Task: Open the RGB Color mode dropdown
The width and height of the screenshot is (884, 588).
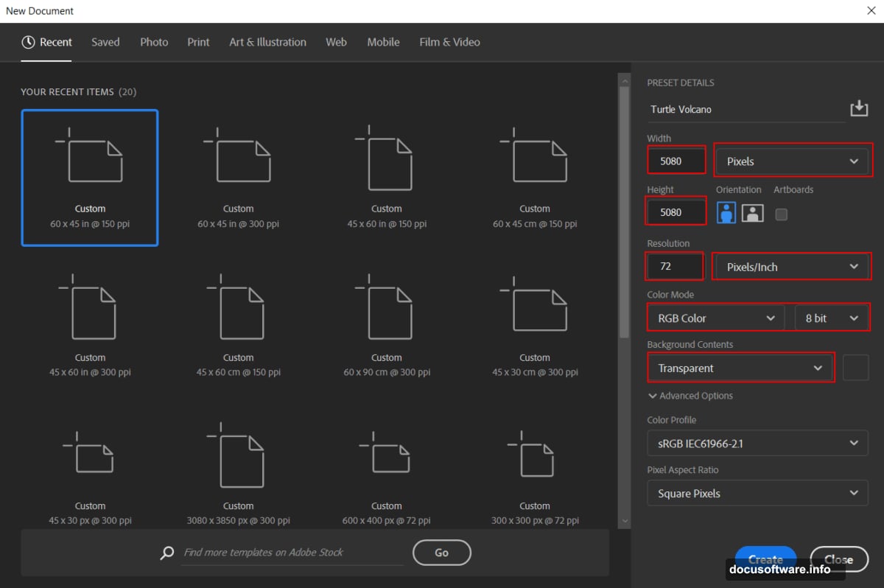Action: click(714, 317)
